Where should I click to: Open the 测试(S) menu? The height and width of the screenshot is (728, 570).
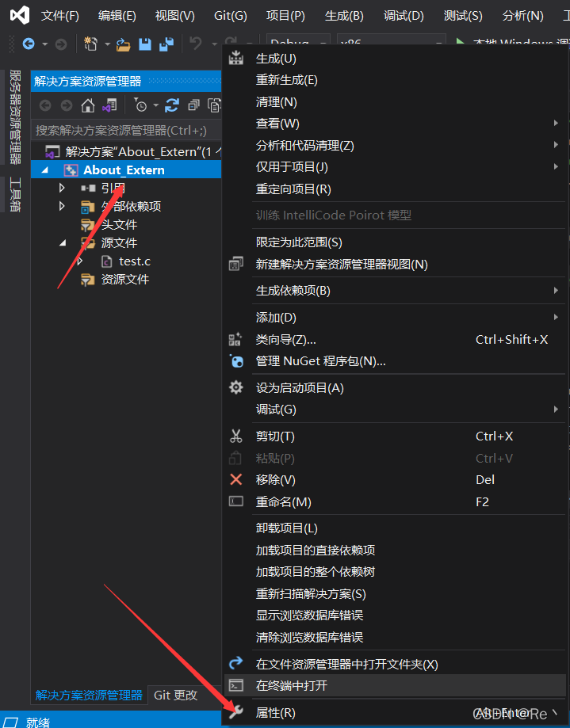click(x=463, y=16)
